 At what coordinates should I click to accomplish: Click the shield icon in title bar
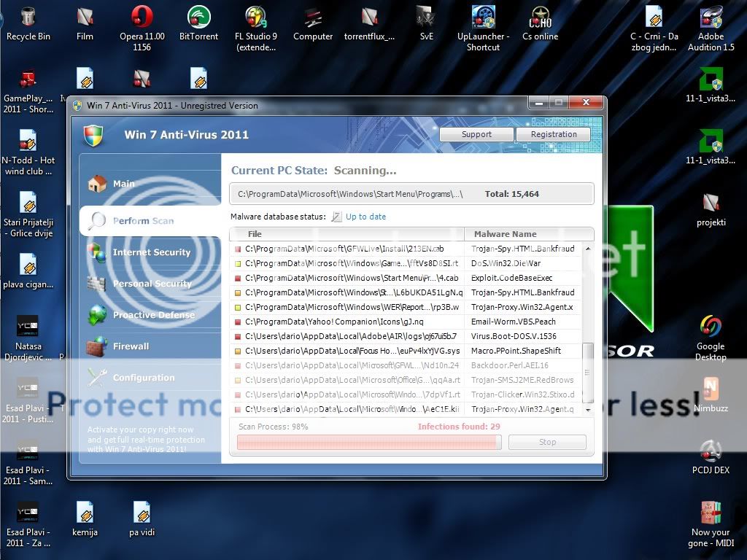[77, 105]
